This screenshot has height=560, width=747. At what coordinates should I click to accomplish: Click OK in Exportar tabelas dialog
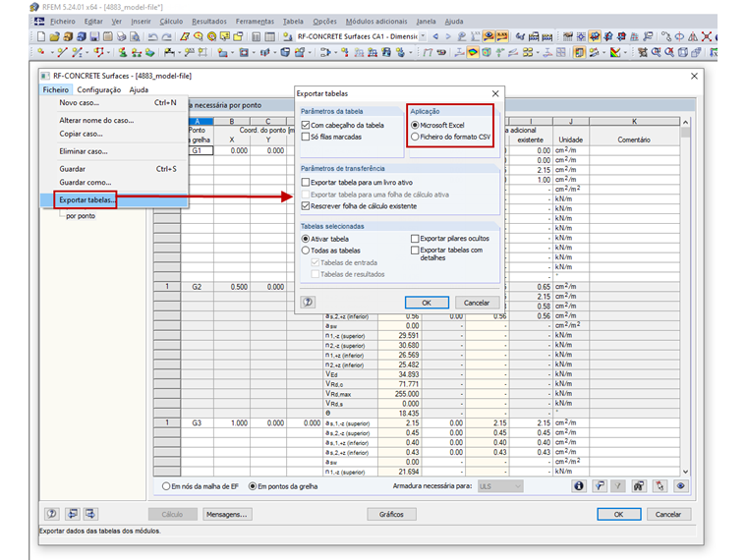point(427,303)
